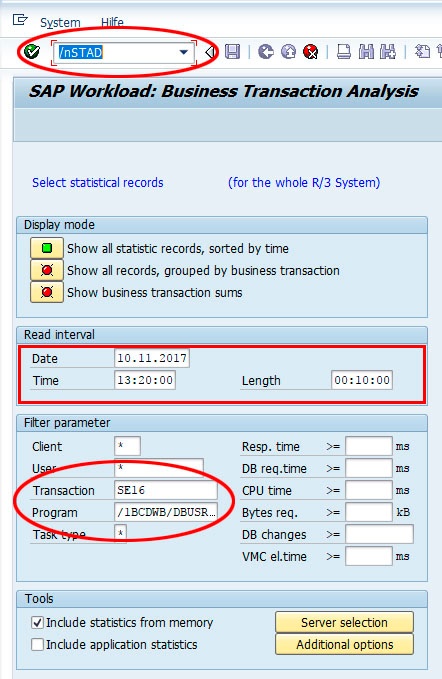Click the Exit up-arrow icon in the toolbar

288,52
